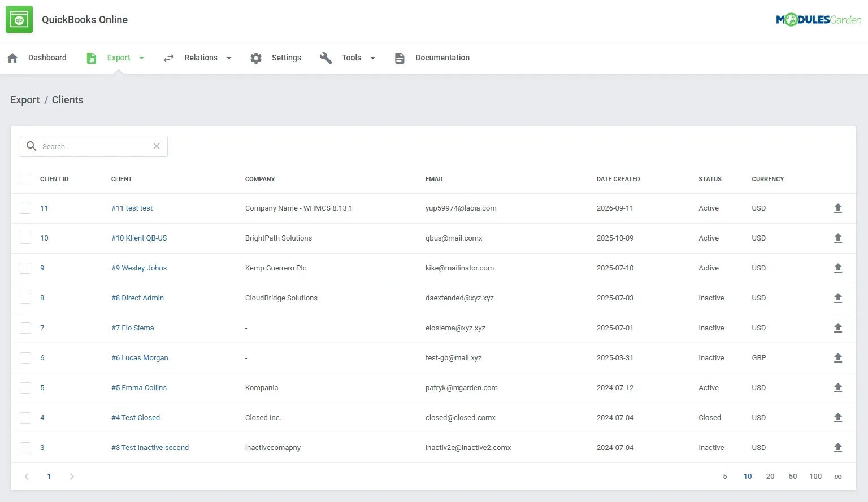Export client #9 Wesley Johns via upload icon
Screen dimensions: 868x502
point(838,268)
